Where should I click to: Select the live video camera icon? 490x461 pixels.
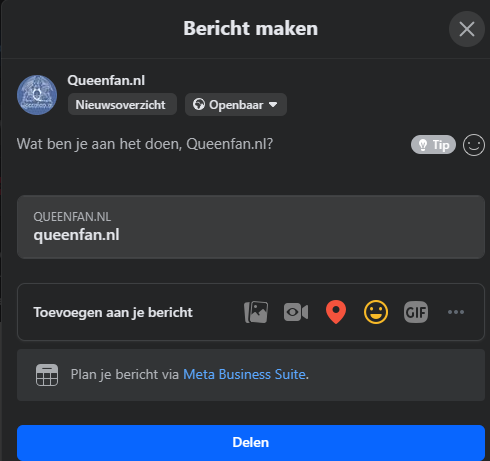(296, 312)
